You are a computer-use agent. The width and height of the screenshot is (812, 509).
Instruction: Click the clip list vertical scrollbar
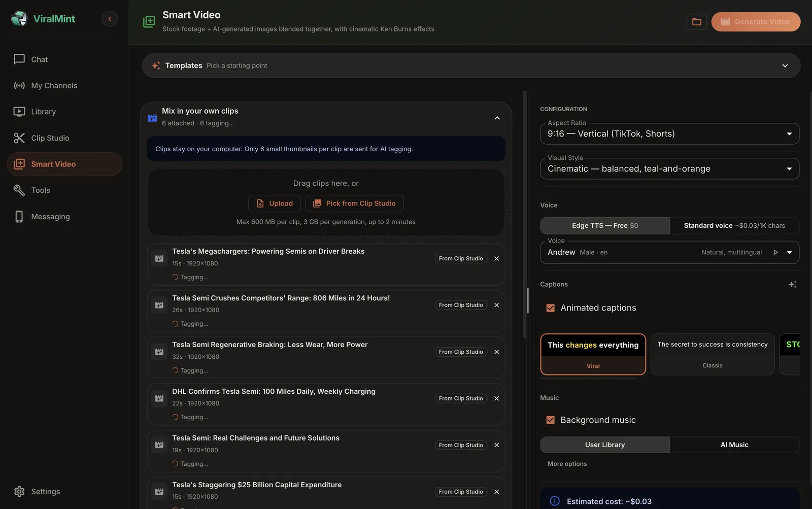525,214
